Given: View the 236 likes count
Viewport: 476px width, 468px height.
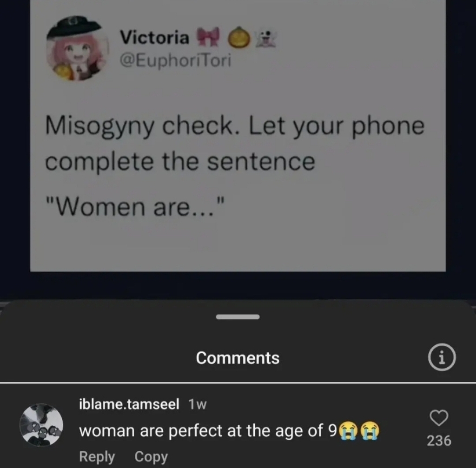Looking at the screenshot, I should coord(439,441).
